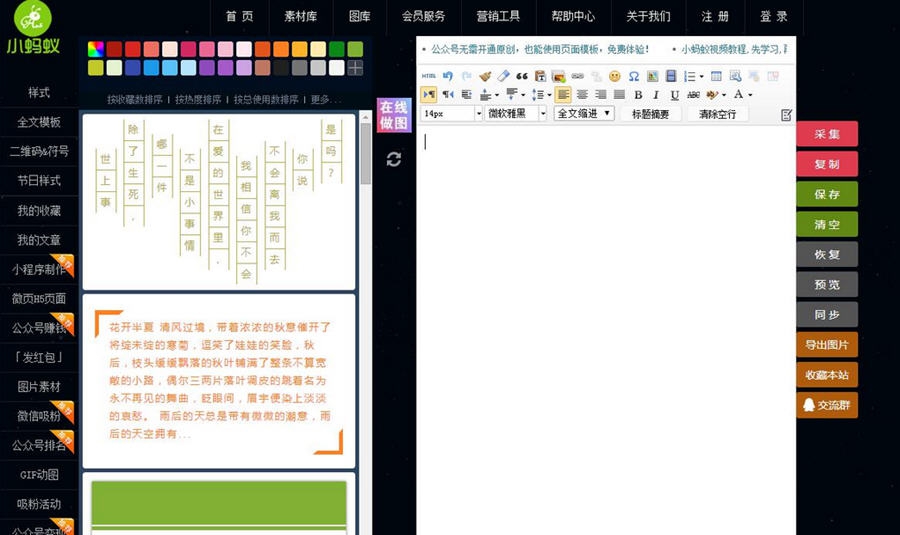
Task: Apply the bullet list icon
Action: point(689,76)
